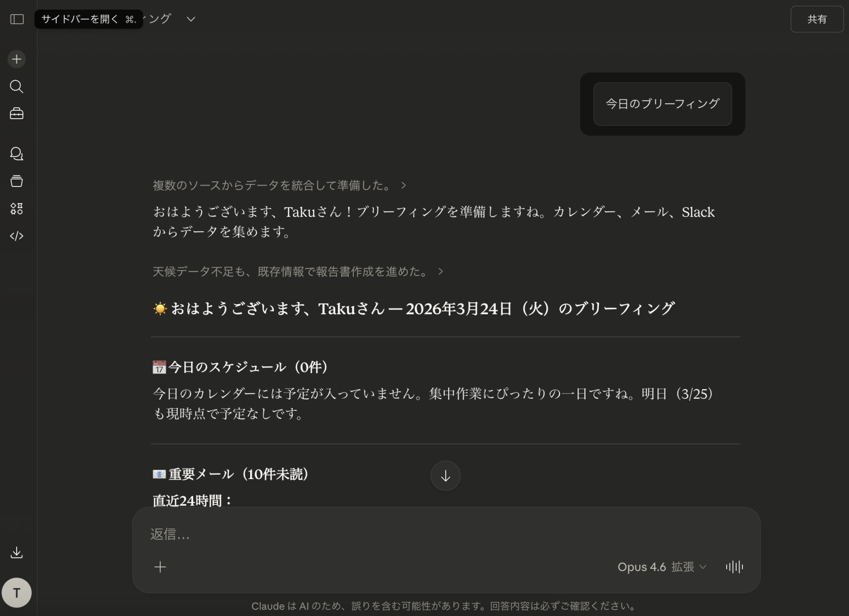Click the attach plus icon in the input box
The image size is (849, 616).
click(x=160, y=567)
